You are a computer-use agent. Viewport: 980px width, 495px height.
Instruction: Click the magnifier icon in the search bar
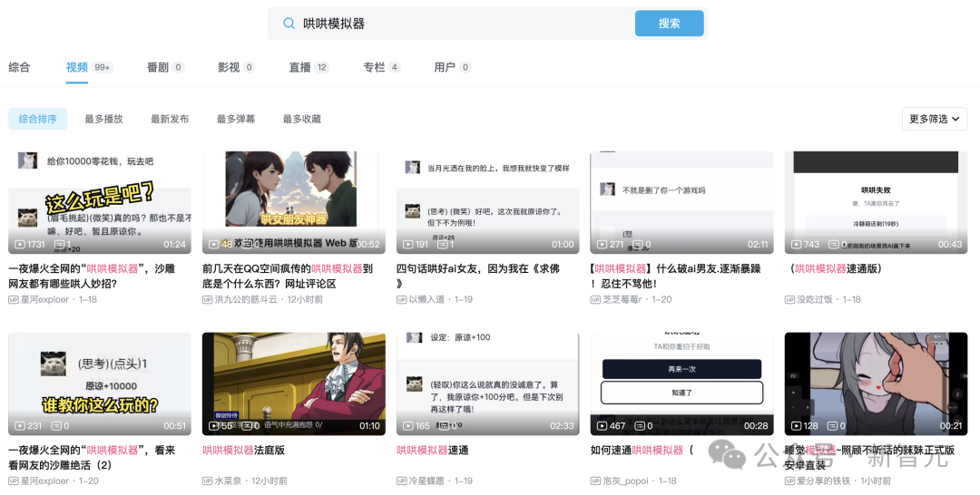tap(289, 24)
